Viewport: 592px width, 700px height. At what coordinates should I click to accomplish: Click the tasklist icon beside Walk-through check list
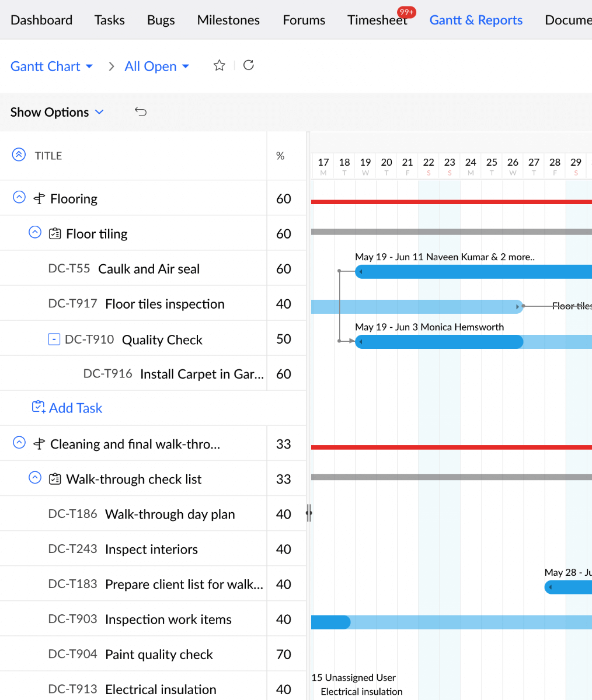tap(55, 478)
